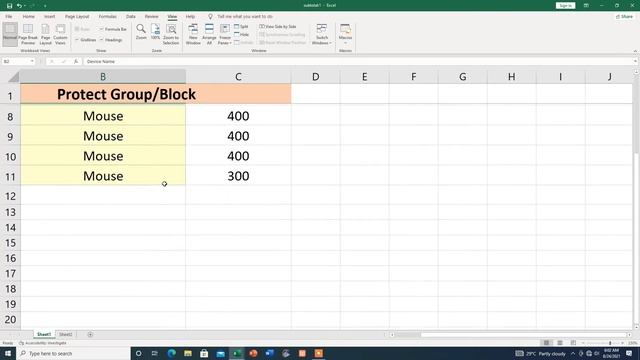Open the Help tab
Screen dimensions: 640x360
tap(190, 16)
